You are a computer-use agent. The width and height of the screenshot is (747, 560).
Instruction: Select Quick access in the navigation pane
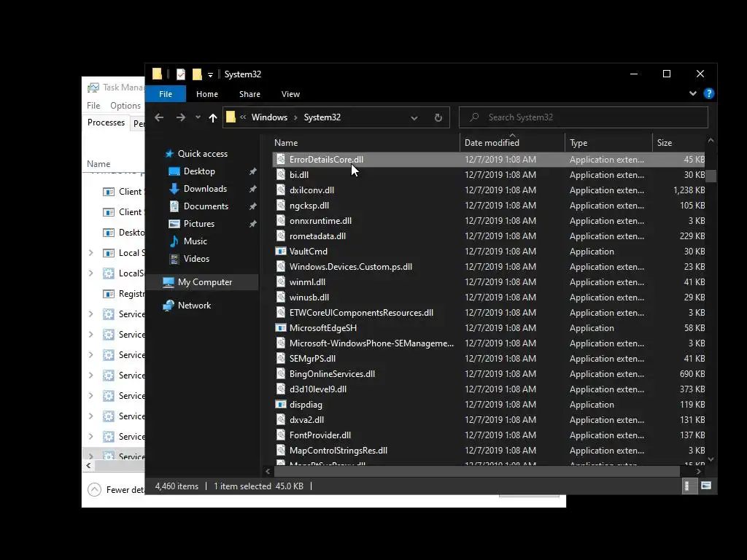click(203, 153)
